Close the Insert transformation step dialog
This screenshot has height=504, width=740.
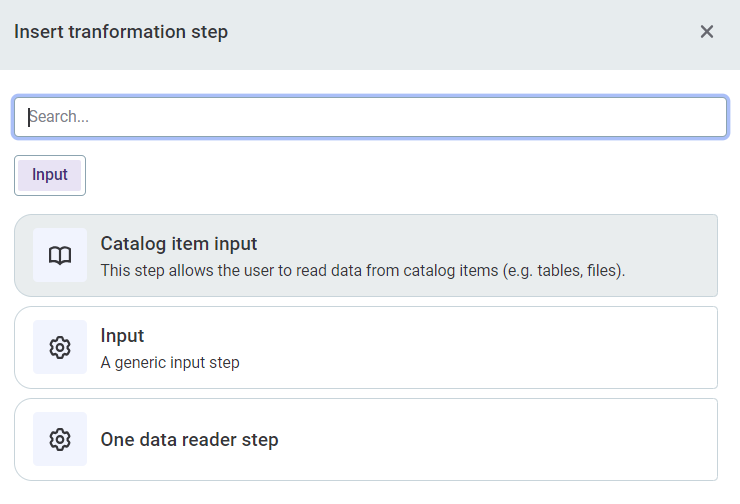tap(707, 32)
